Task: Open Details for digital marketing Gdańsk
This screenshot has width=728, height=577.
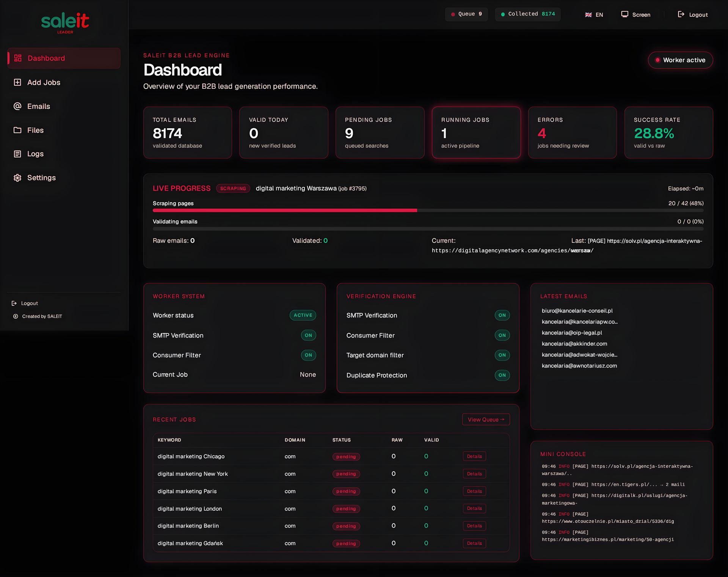Action: click(474, 543)
